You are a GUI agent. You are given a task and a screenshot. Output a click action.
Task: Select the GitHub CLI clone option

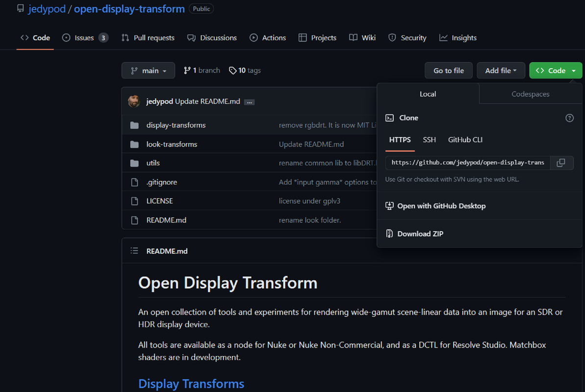click(x=465, y=140)
